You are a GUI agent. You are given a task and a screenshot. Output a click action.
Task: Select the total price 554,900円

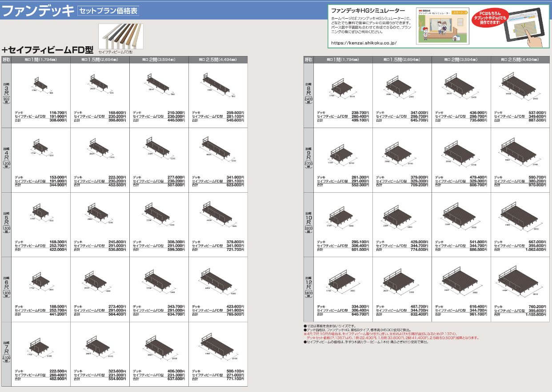pos(117,379)
